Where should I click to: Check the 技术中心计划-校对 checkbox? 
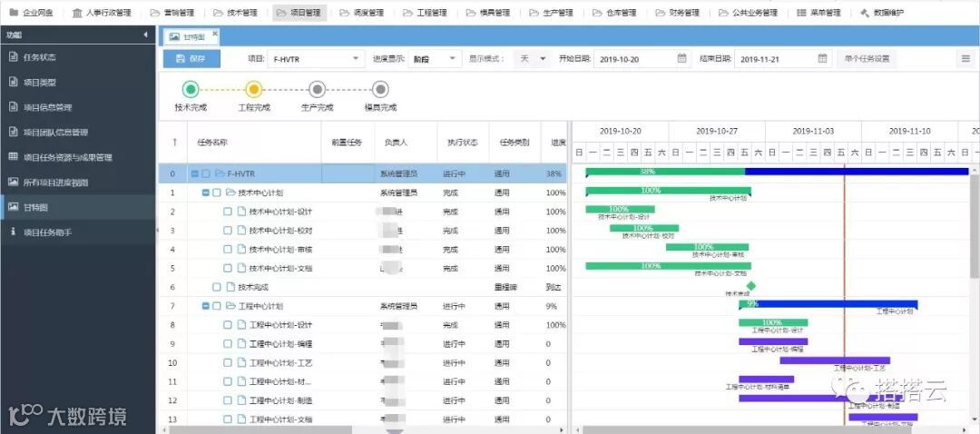pos(228,230)
